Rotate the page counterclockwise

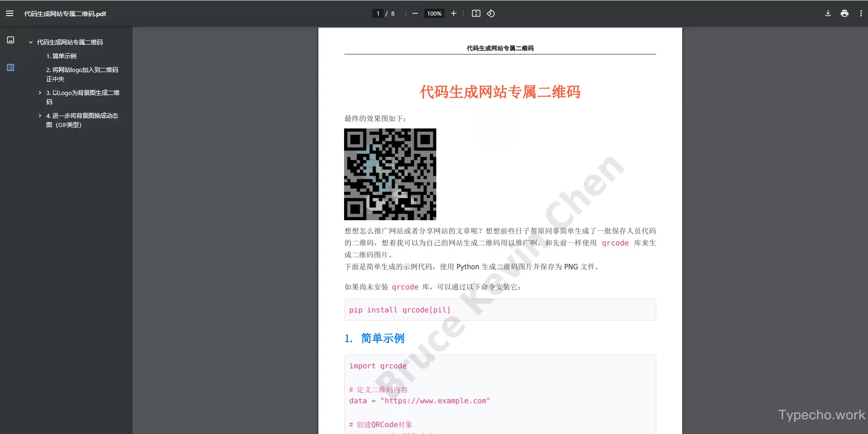click(491, 13)
